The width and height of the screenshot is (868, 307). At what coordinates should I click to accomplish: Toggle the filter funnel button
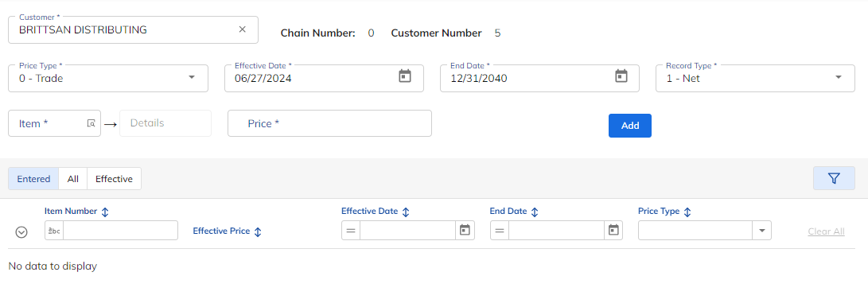(x=834, y=178)
